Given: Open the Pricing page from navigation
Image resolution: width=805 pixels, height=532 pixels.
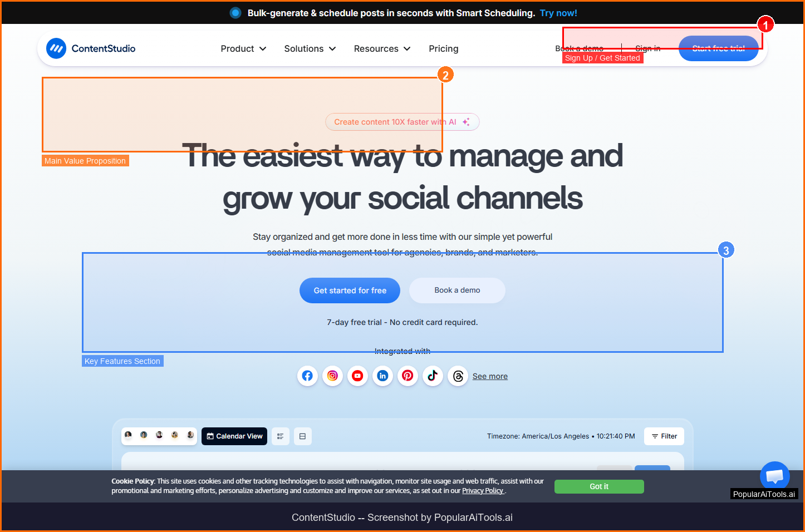Looking at the screenshot, I should 443,49.
